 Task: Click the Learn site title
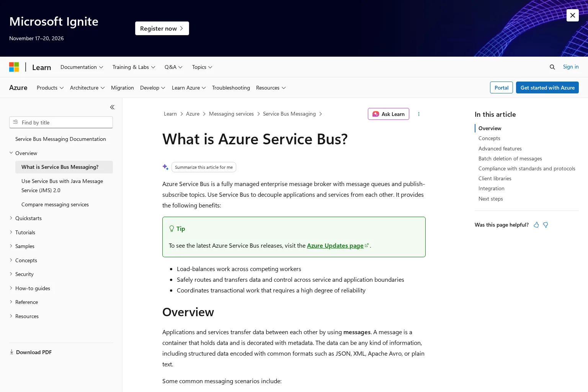coord(41,67)
